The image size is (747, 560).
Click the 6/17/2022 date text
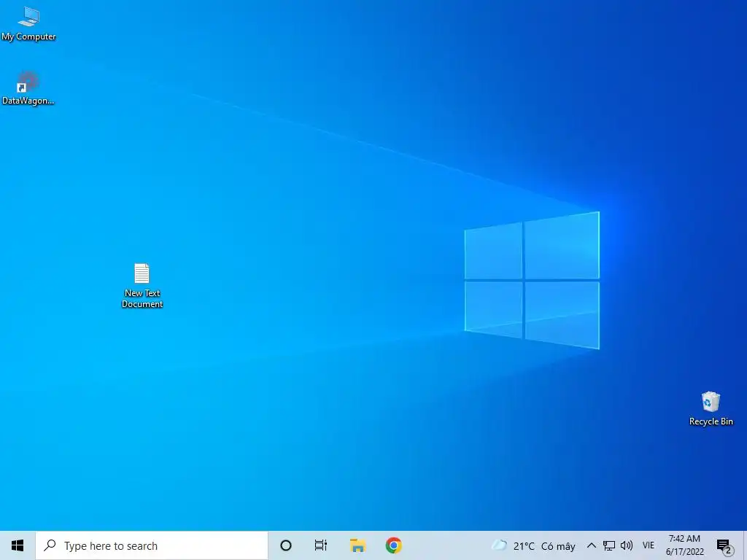tap(684, 552)
